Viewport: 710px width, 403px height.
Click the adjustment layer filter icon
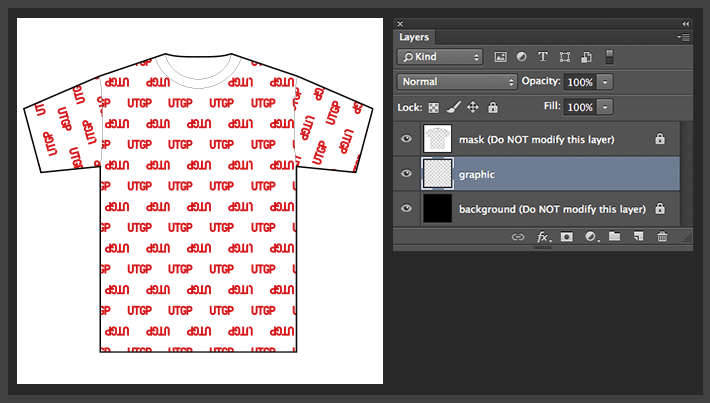click(521, 57)
